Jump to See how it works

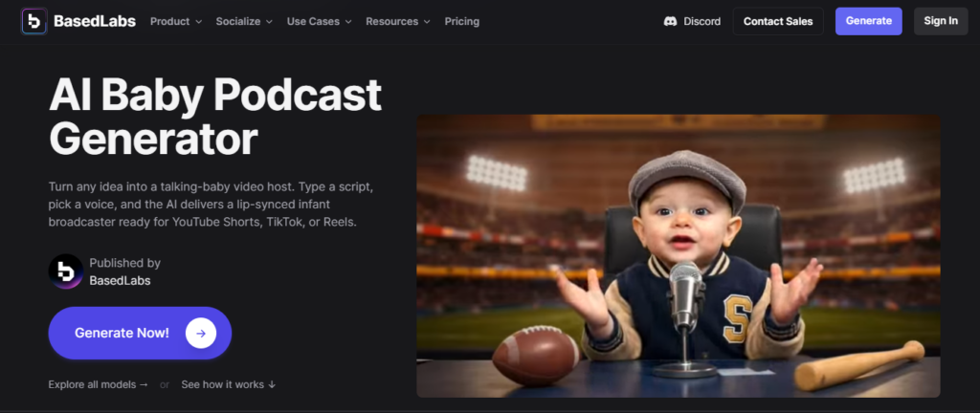point(229,384)
